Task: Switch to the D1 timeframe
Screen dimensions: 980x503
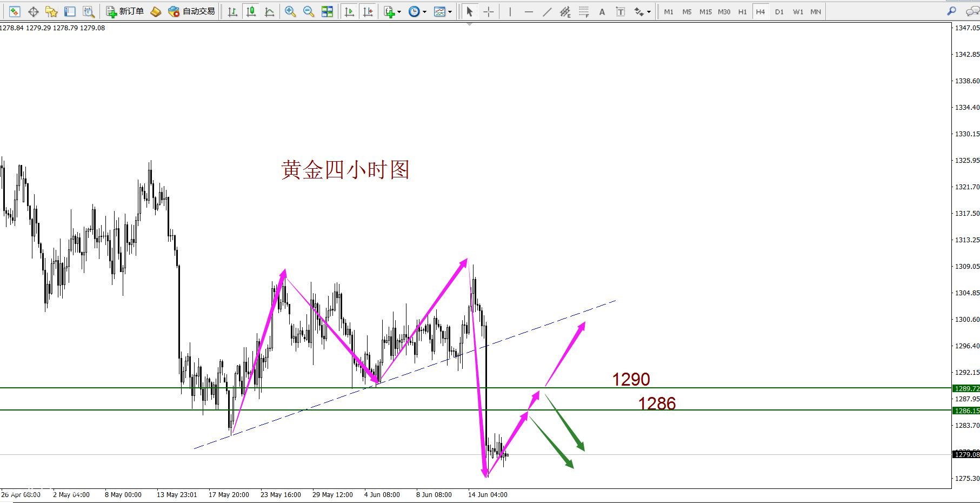Action: pyautogui.click(x=779, y=11)
